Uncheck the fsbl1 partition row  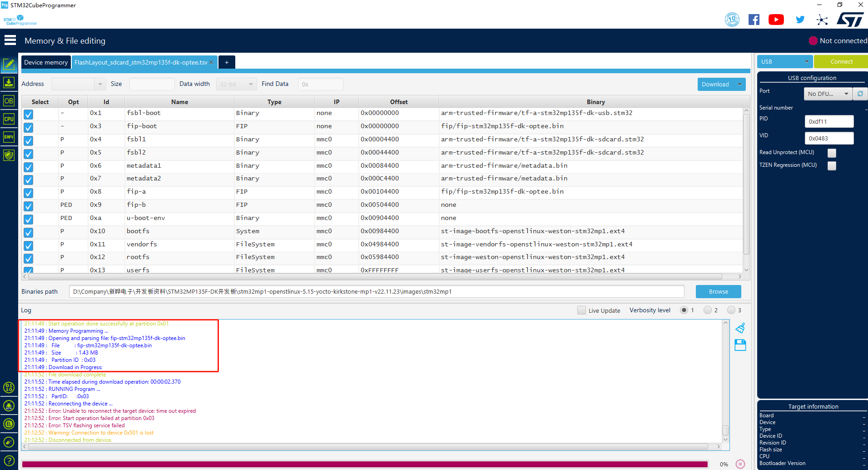[29, 141]
